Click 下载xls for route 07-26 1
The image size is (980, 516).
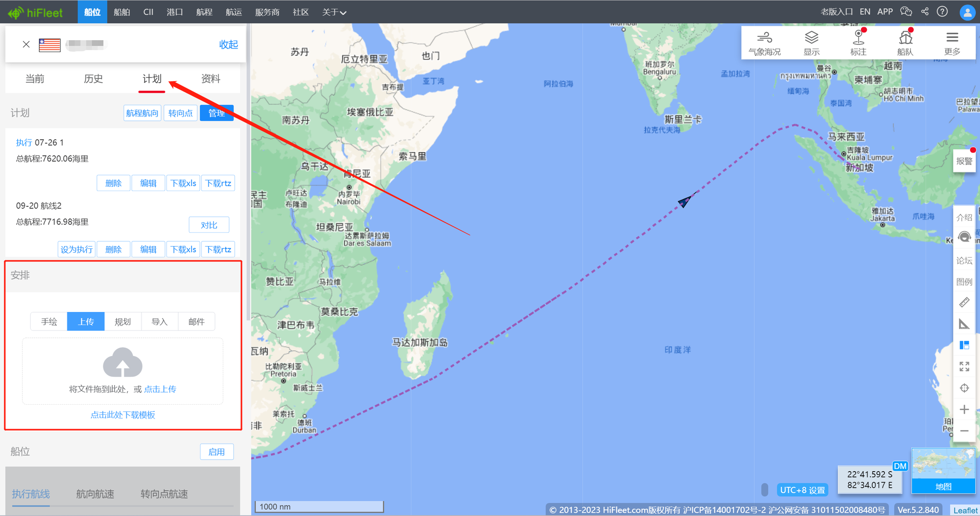pos(183,183)
